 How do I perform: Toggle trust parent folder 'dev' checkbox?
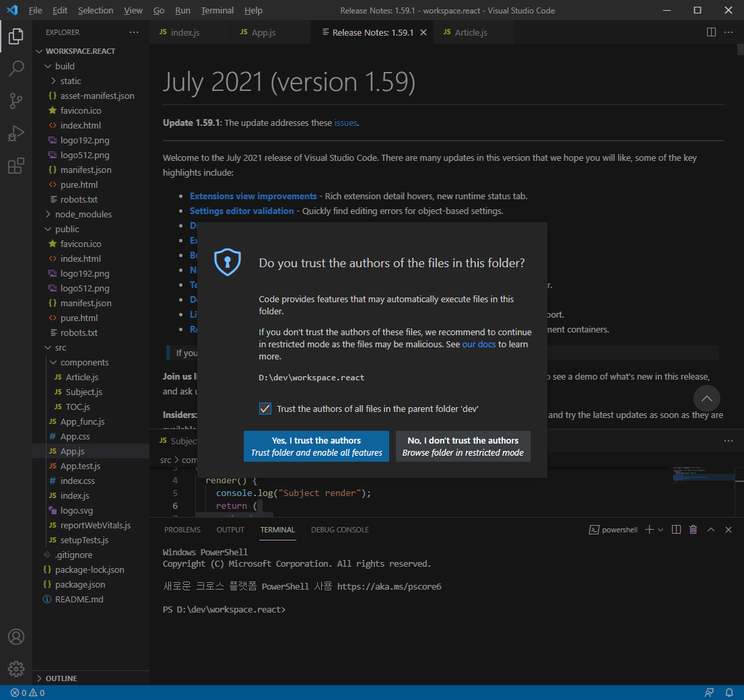265,409
